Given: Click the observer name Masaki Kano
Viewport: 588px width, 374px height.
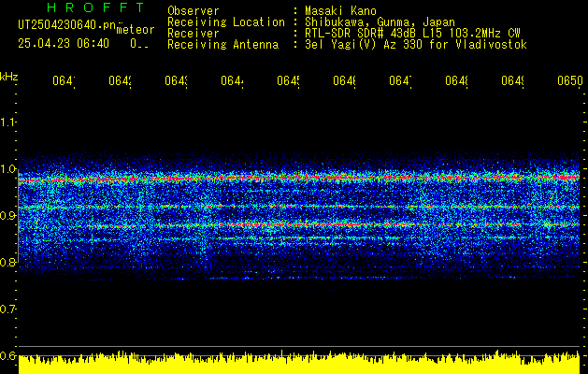Looking at the screenshot, I should click(340, 10).
